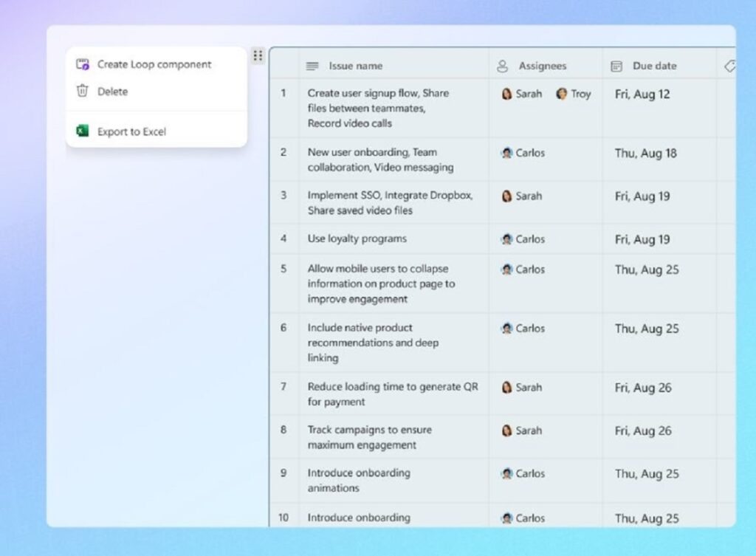Select the Use loyalty programs issue cell
Viewport: 756px width, 556px height.
357,239
